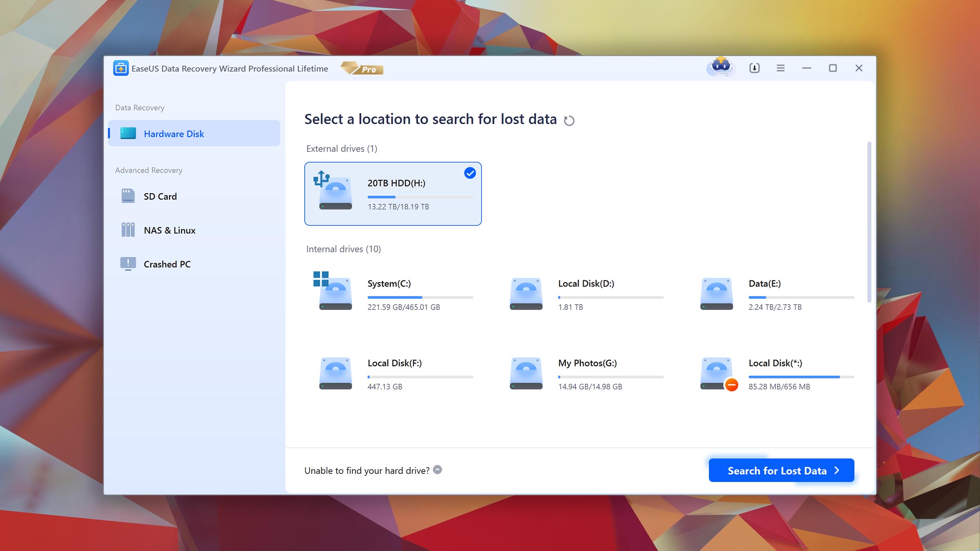Screen dimensions: 980x551
Task: Open the Crashed PC recovery option
Action: pos(167,264)
